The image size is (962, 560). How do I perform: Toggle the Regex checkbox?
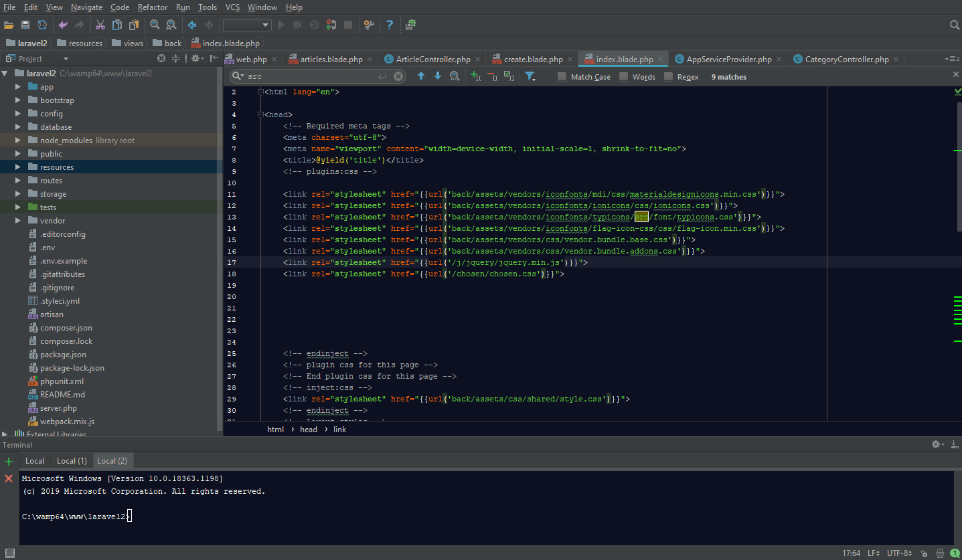[668, 77]
